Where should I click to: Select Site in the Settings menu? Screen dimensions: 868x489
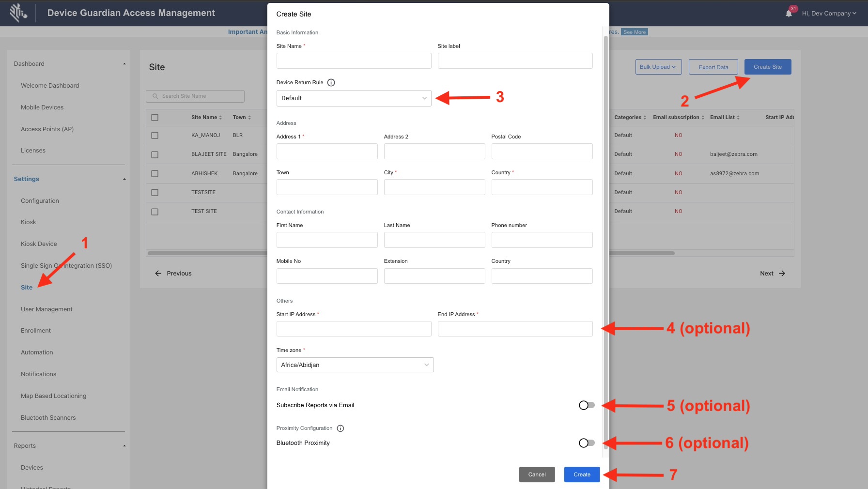point(27,288)
